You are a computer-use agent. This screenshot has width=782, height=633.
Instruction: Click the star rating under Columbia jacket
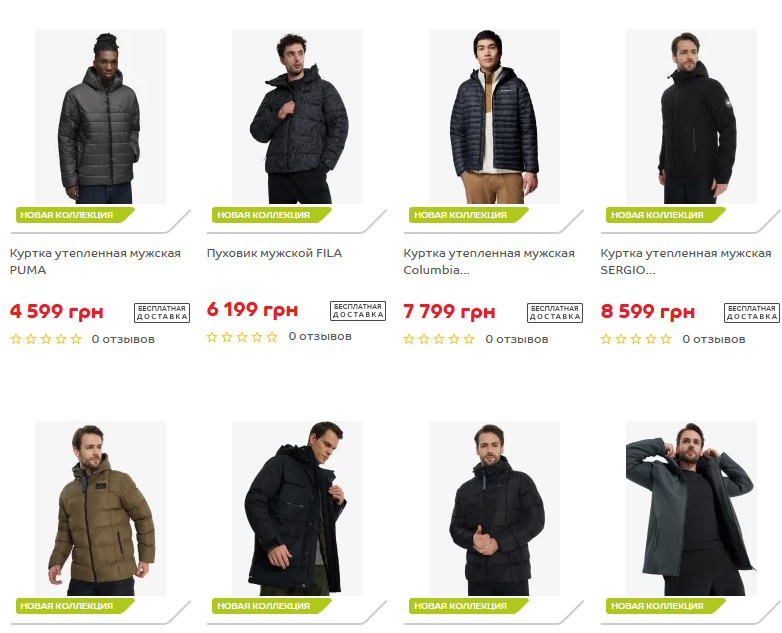coord(439,339)
